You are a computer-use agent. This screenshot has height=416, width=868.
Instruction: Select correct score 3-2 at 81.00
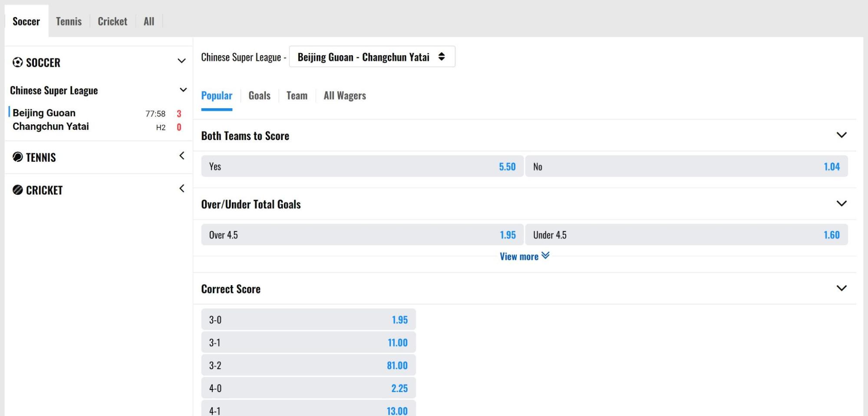(308, 365)
